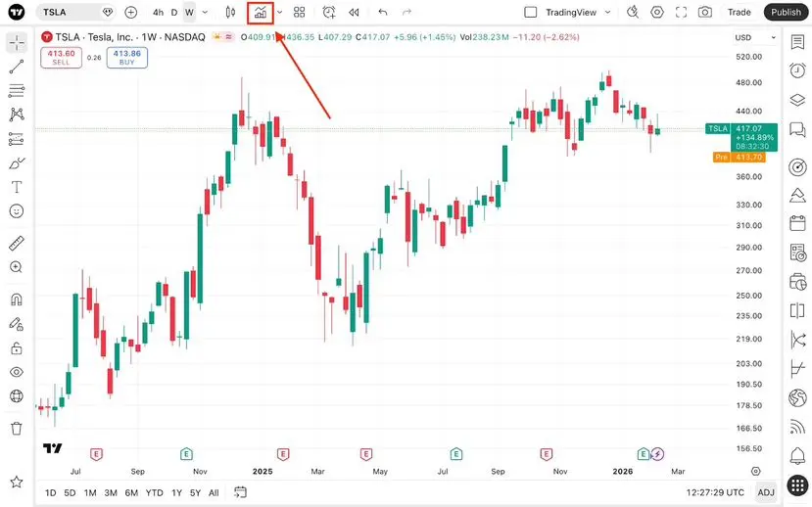Click the 413.86 BUY button
The height and width of the screenshot is (507, 812).
point(127,58)
